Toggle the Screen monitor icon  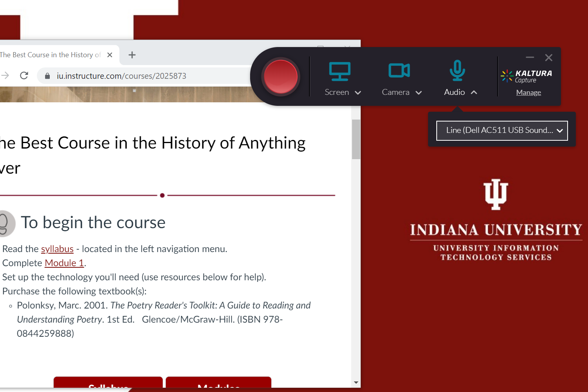(x=340, y=71)
